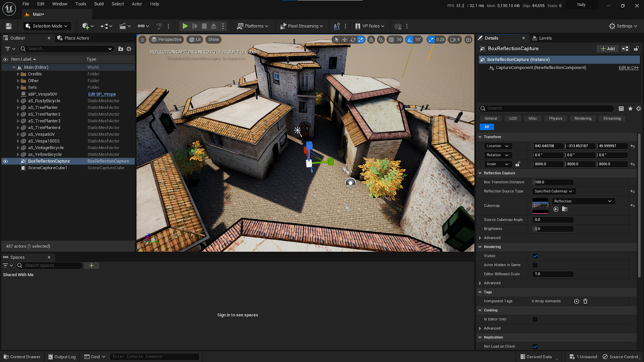The height and width of the screenshot is (362, 644).
Task: Open the Build menu
Action: click(x=99, y=4)
